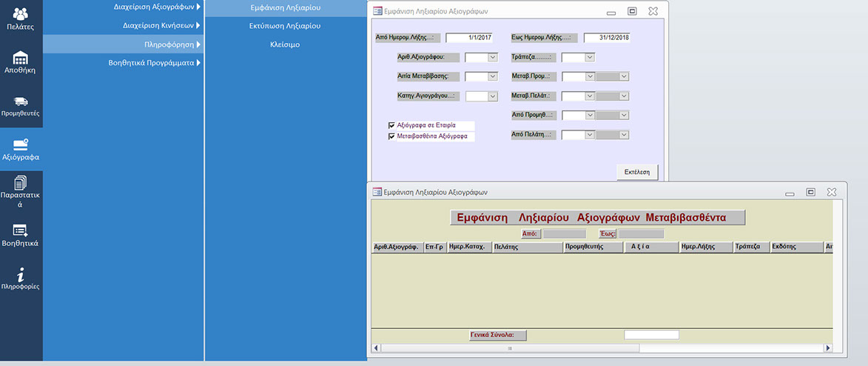Click the Γενικά Σύνολα button

pyautogui.click(x=497, y=335)
